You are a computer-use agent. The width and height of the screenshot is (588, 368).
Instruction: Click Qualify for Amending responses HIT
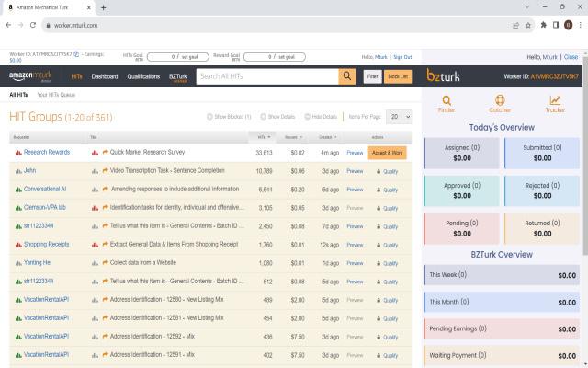point(390,190)
